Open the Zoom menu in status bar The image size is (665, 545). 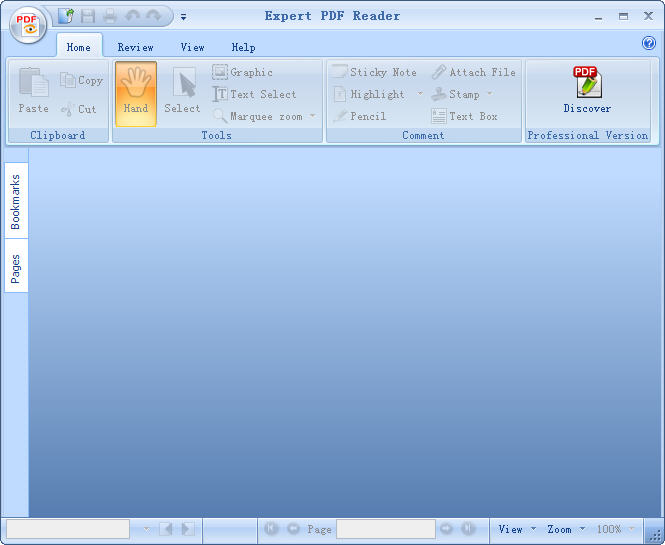564,529
